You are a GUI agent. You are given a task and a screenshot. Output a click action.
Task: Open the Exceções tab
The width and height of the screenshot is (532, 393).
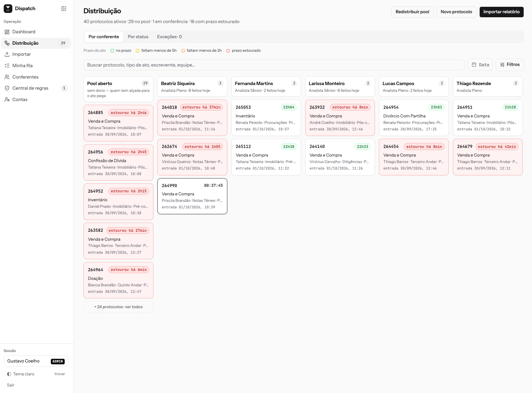[x=169, y=37]
